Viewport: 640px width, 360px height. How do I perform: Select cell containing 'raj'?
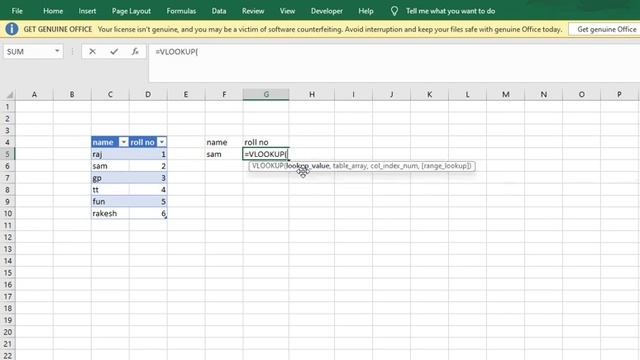pyautogui.click(x=110, y=154)
